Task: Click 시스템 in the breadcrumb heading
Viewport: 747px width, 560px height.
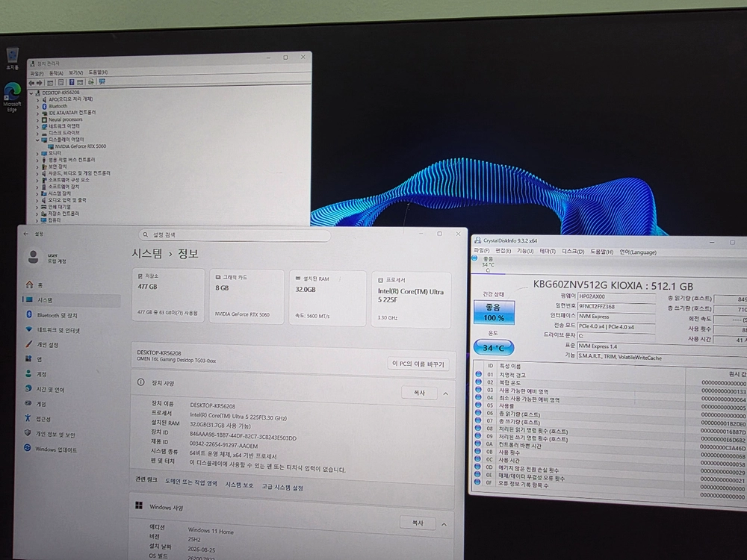Action: click(146, 253)
